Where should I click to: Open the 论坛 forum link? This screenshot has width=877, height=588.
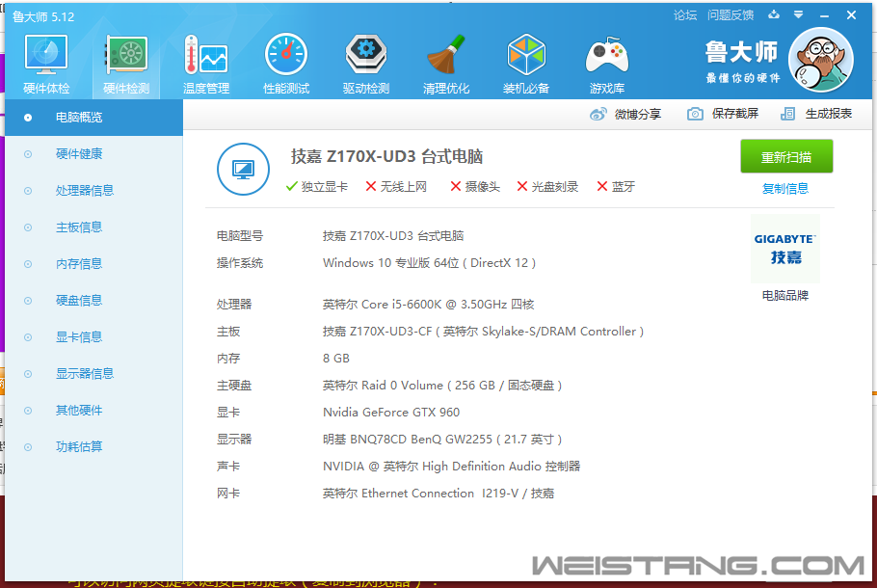686,15
